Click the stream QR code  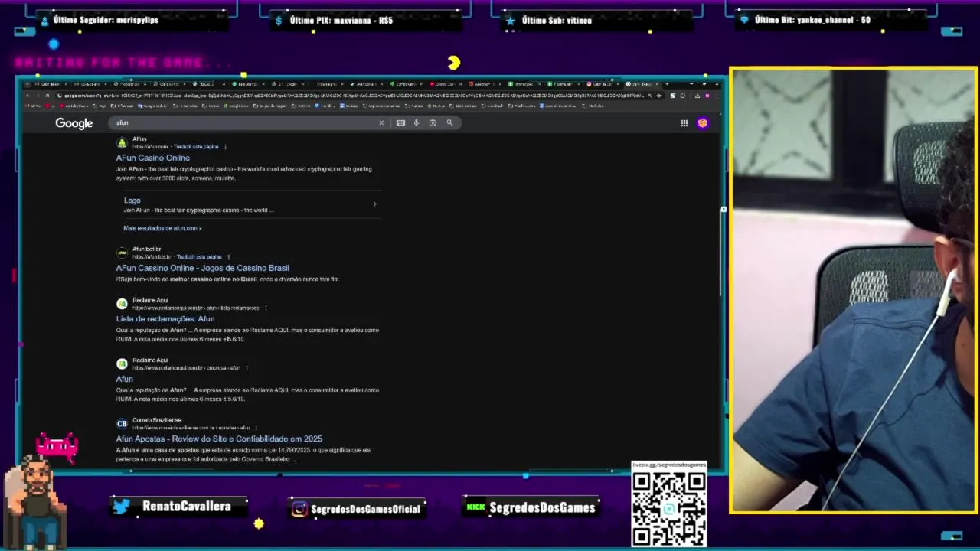point(669,508)
